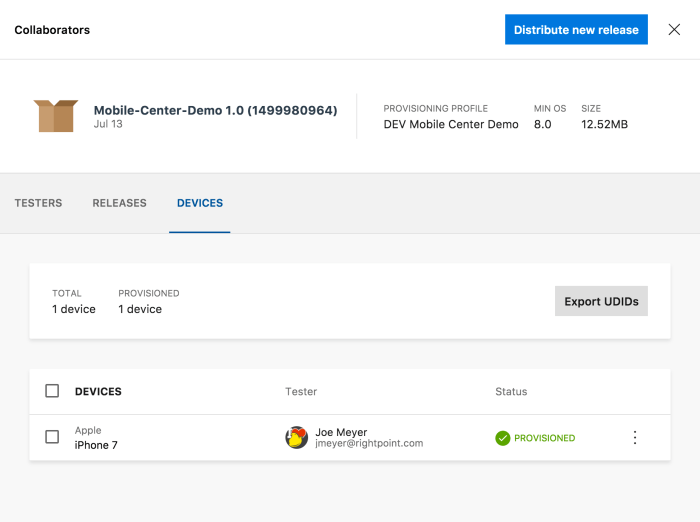Click the Export UDIDs button
The height and width of the screenshot is (522, 700).
point(601,301)
